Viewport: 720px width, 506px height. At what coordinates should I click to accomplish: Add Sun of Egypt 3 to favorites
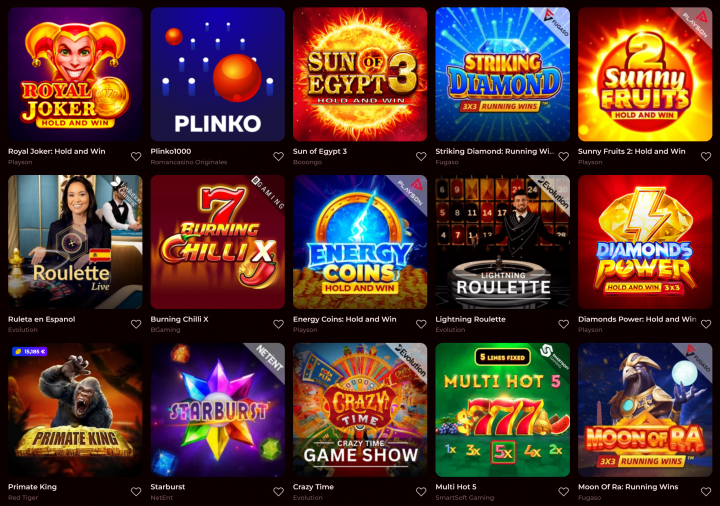pos(421,157)
